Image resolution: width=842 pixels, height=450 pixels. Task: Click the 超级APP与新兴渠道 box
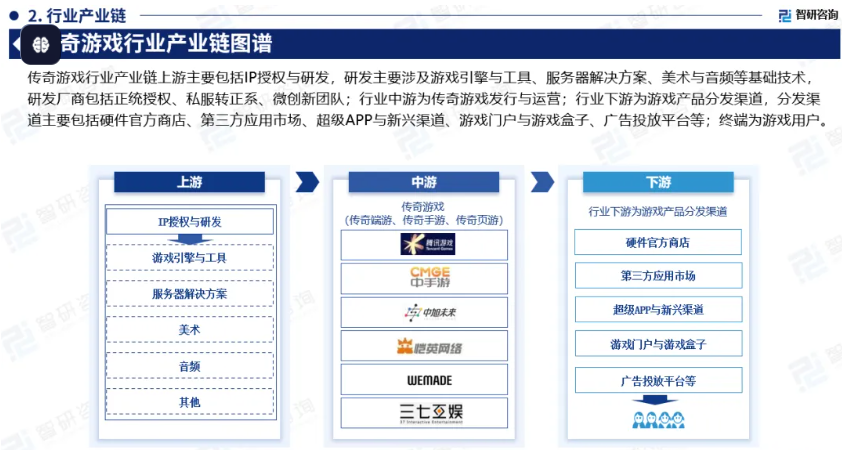pos(658,309)
